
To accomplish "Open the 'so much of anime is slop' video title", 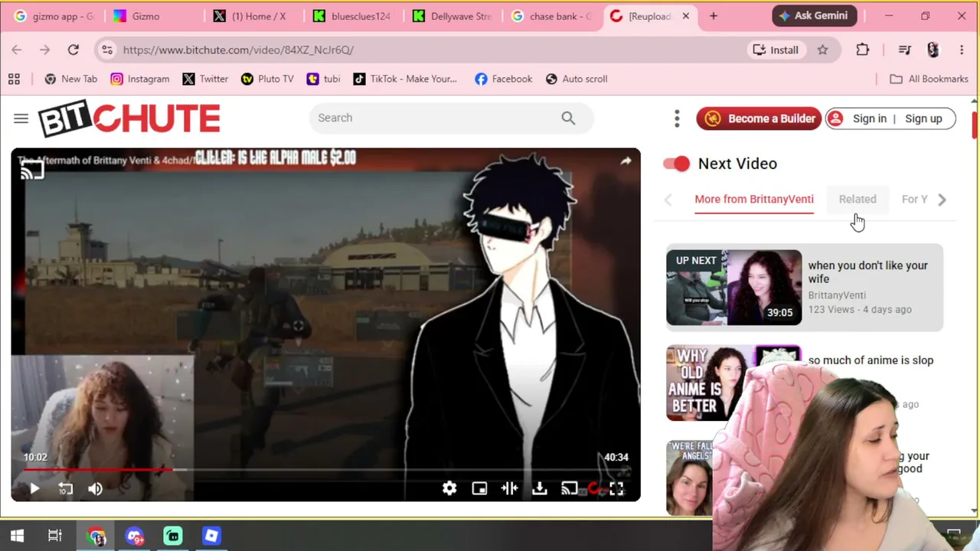I will (871, 360).
